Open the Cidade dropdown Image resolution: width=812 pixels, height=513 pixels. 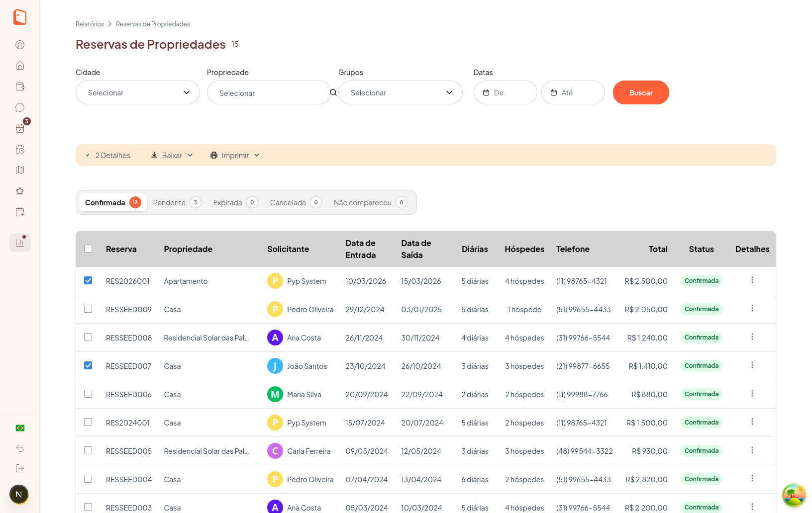(138, 92)
